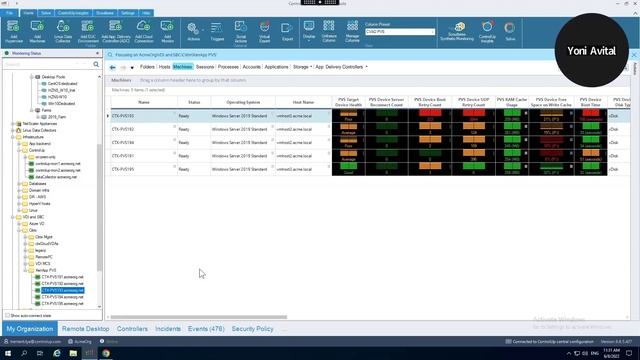Click into the organization tree search field

pos(47,64)
